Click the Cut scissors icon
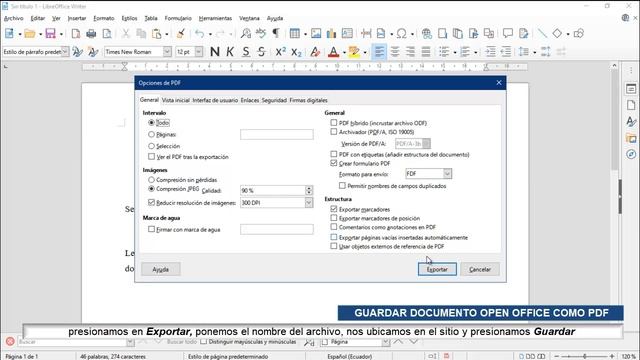640x360 pixels. (126, 33)
